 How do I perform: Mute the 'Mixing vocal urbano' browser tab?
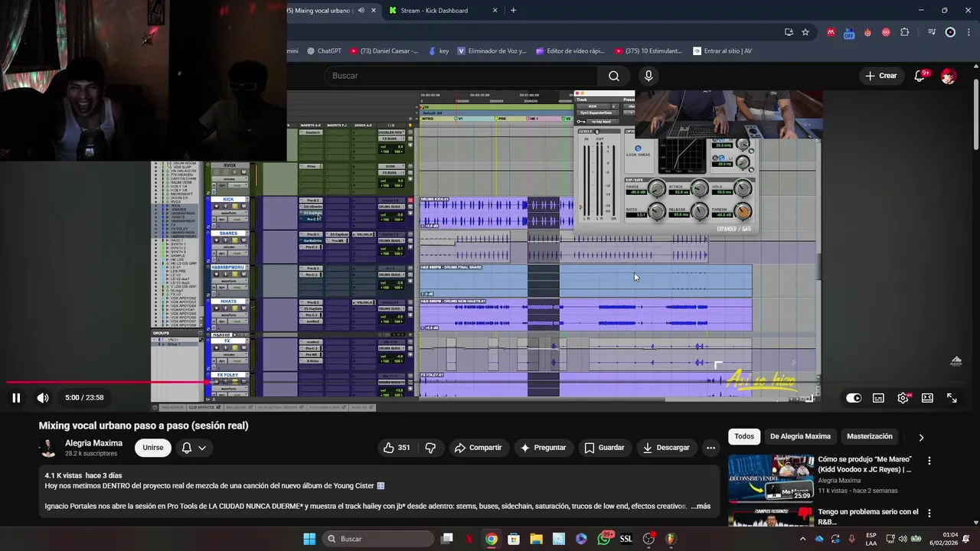(361, 11)
